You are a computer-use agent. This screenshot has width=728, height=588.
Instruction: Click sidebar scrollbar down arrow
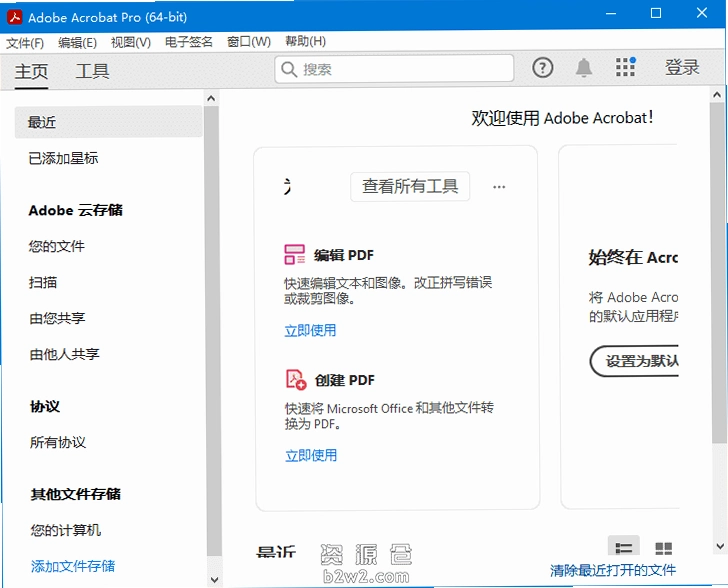click(214, 579)
